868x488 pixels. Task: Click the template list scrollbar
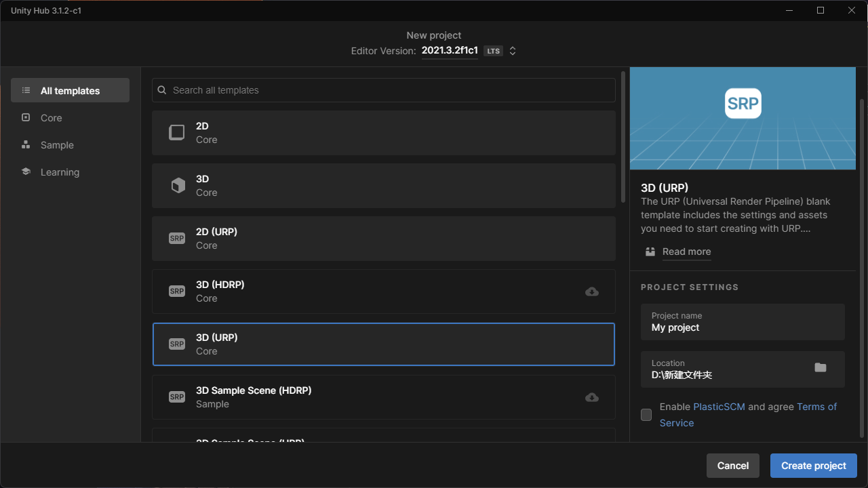pos(623,137)
